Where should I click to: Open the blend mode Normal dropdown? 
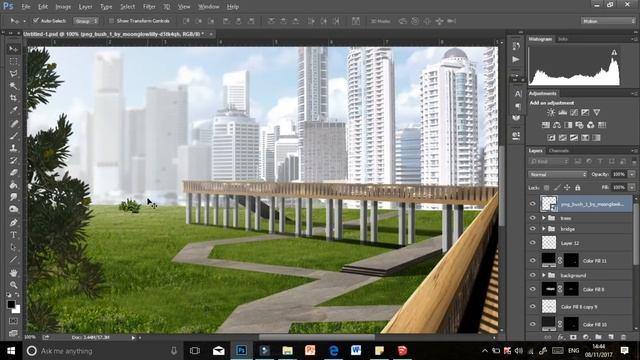coord(558,174)
